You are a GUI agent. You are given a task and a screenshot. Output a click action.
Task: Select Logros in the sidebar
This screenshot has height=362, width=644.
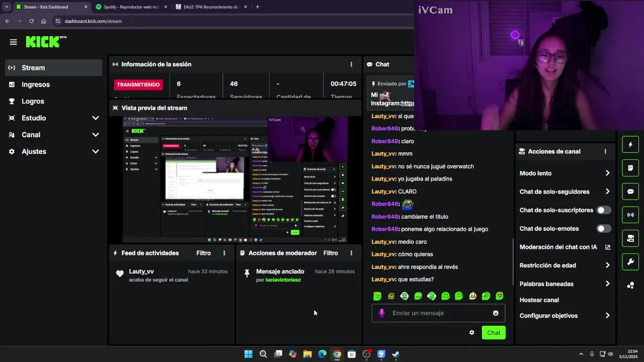tap(54, 101)
